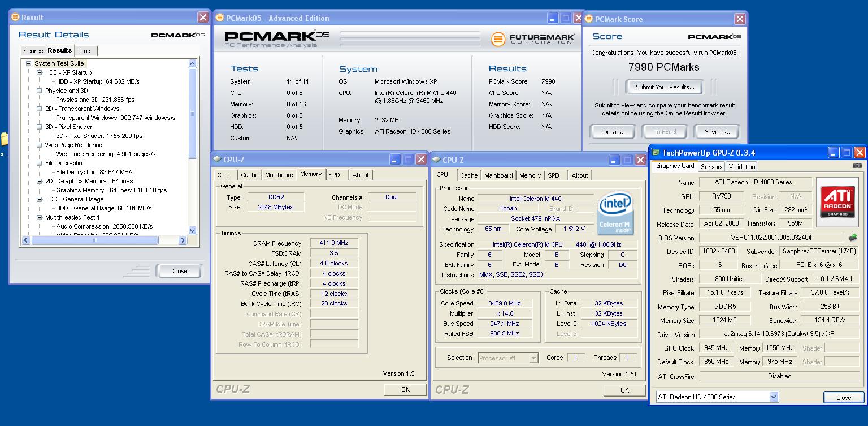Click the Result tree scroll up arrow
Screen dimensions: 868x426
(x=192, y=63)
